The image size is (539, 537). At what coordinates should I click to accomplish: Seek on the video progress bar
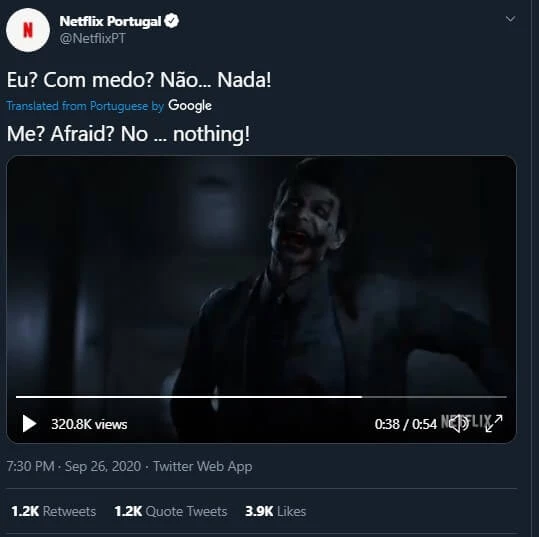[261, 397]
